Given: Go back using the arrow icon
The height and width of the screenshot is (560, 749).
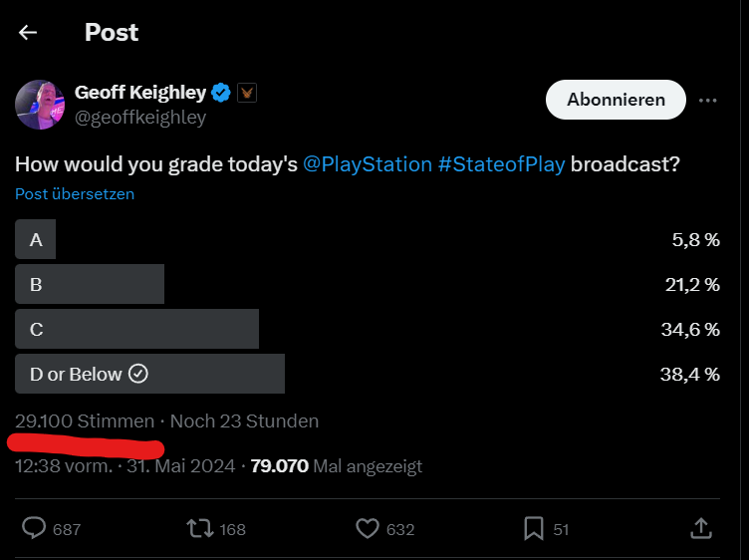Looking at the screenshot, I should click(x=28, y=33).
